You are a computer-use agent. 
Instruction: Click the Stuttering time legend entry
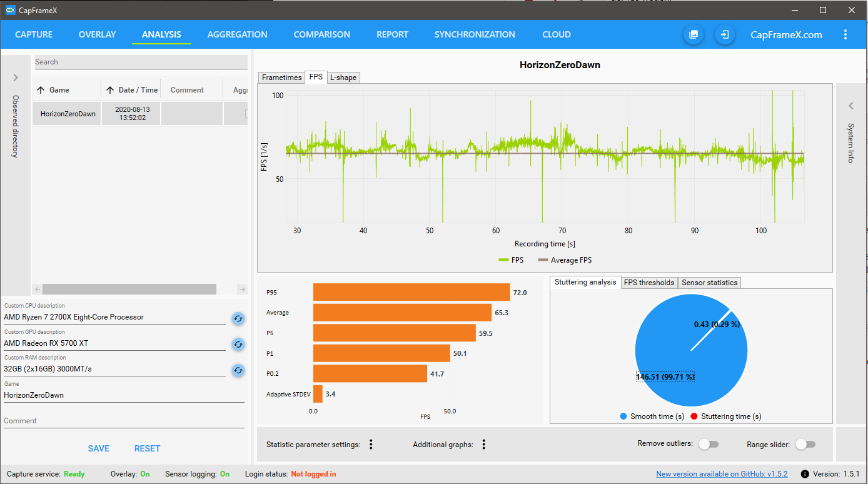tap(725, 416)
